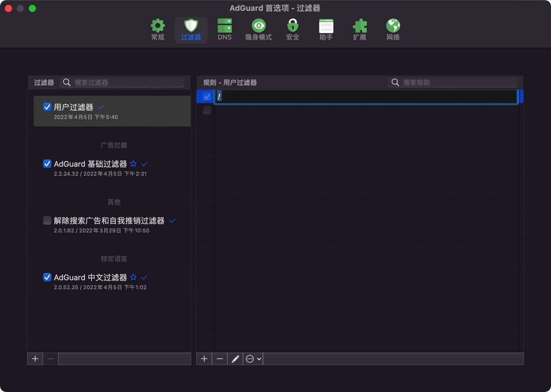Close the AdGuard preferences window
Image resolution: width=551 pixels, height=392 pixels.
[8, 8]
